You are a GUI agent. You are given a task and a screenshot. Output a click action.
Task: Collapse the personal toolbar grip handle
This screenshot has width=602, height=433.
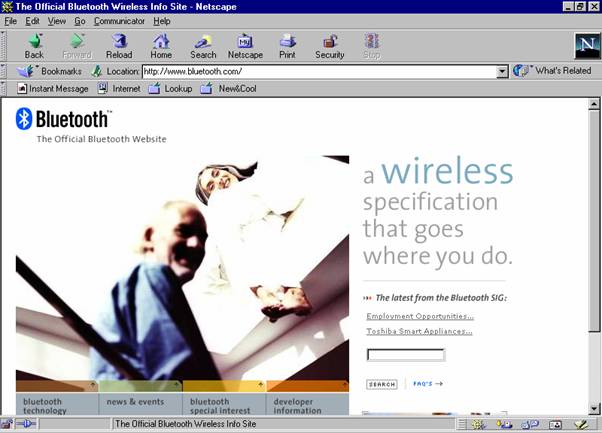coord(3,89)
